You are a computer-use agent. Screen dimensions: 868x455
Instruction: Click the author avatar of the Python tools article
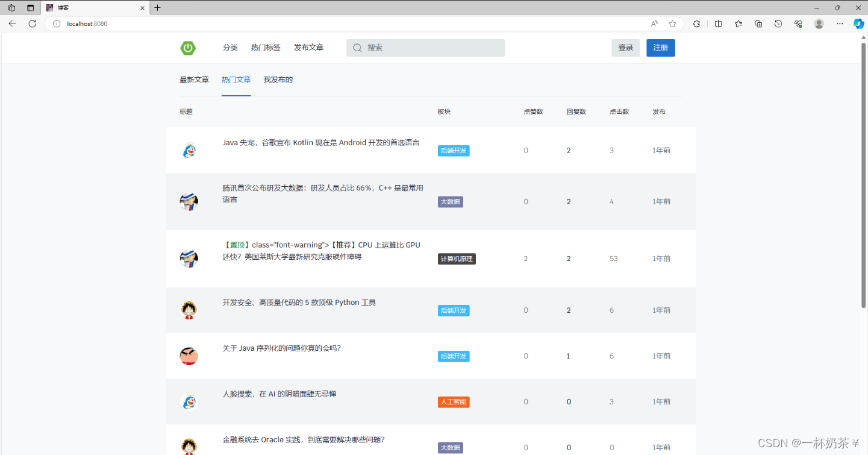189,310
